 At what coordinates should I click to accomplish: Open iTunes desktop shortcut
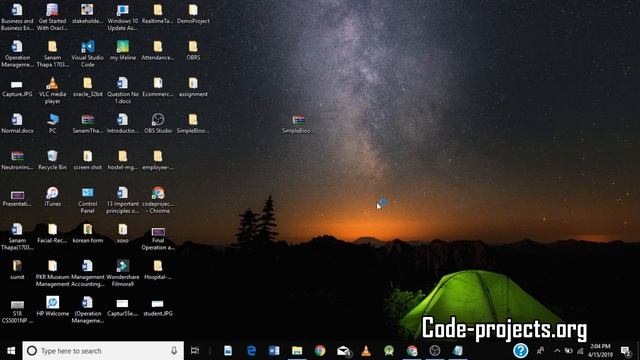pyautogui.click(x=52, y=196)
